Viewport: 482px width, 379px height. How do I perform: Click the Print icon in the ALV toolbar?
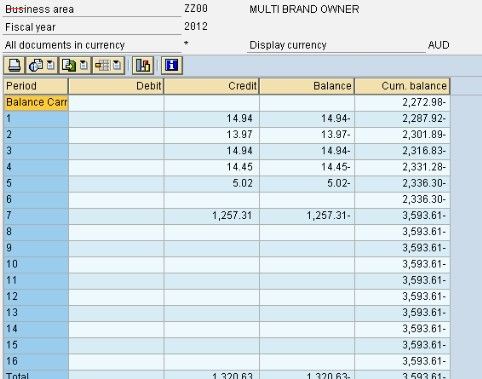point(14,65)
